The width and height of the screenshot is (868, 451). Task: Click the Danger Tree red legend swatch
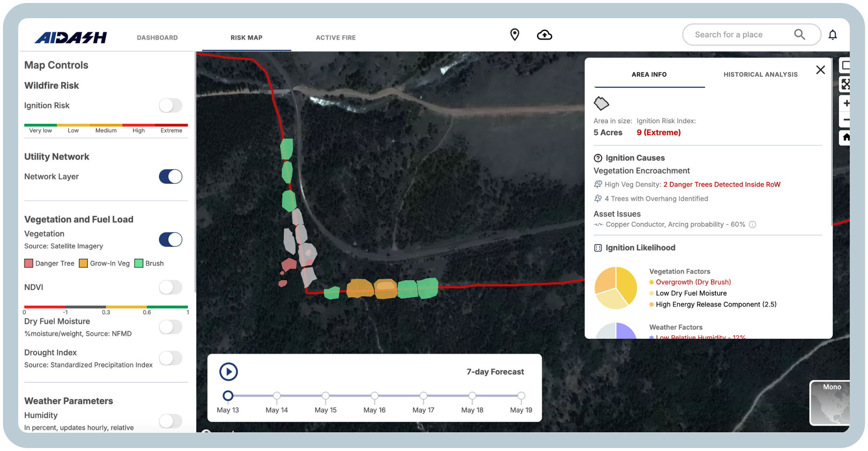pyautogui.click(x=29, y=264)
